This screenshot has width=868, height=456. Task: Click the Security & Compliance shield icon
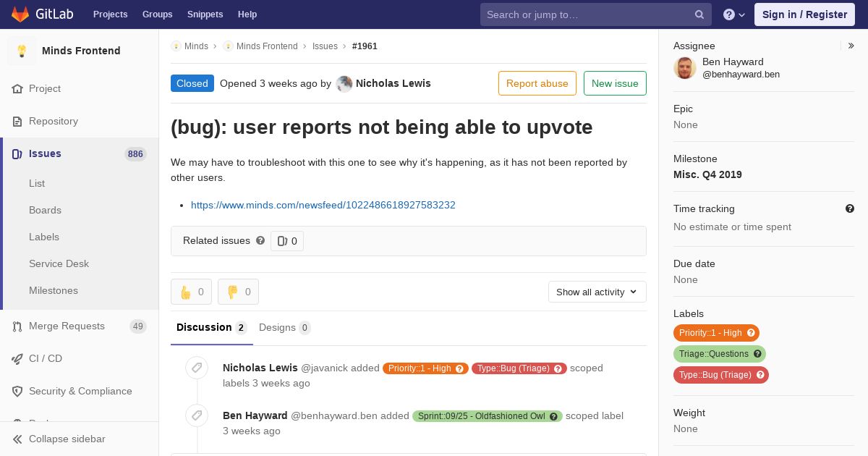click(17, 391)
